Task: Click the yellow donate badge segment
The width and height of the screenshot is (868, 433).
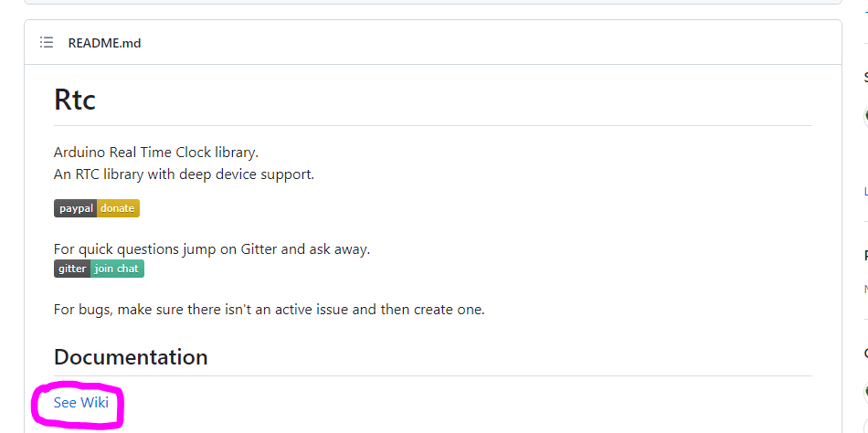Action: point(118,208)
